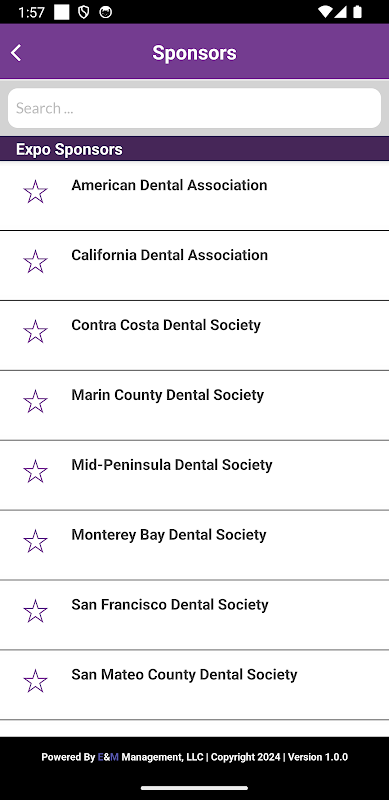
Task: Toggle star for Contra Costa Dental Society
Action: 35,332
